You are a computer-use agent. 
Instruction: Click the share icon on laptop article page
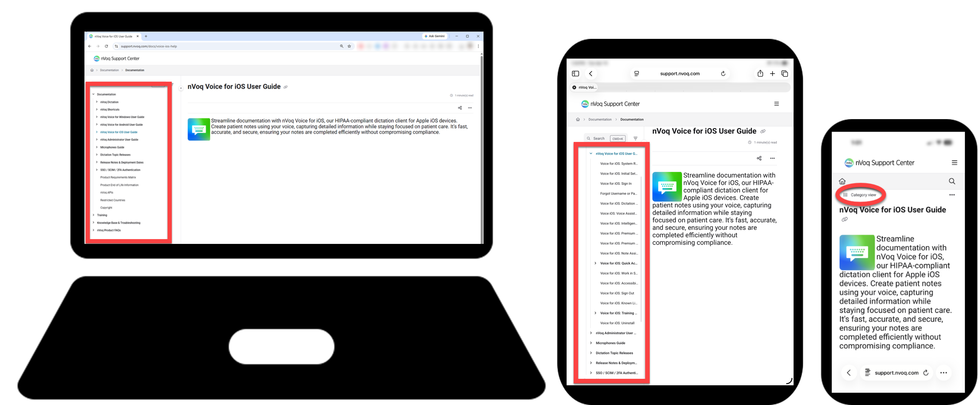point(460,108)
